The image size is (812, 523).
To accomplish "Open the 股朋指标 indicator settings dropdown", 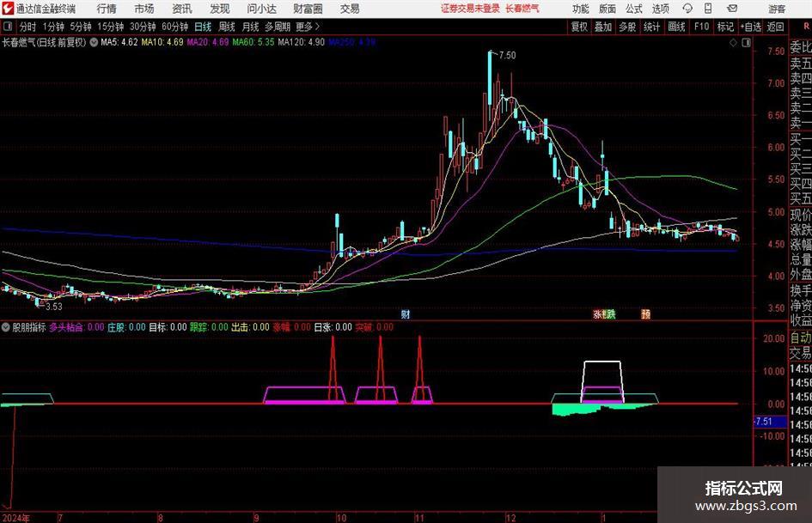I will tap(6, 327).
